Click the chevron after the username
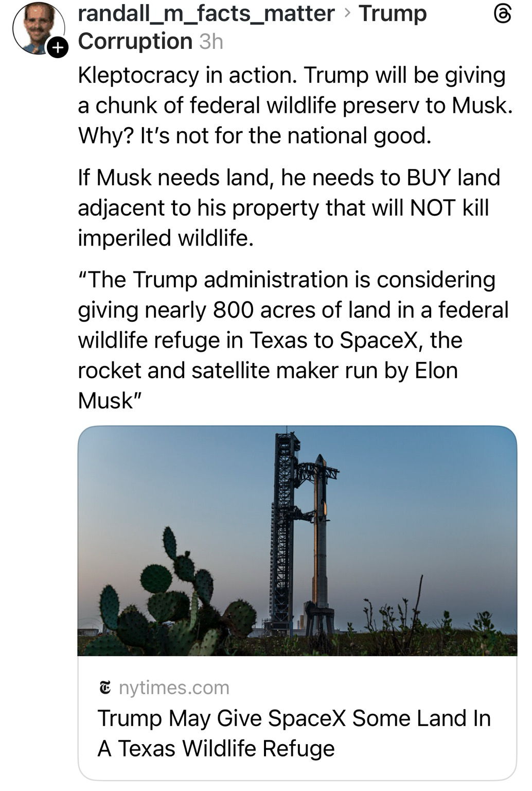The width and height of the screenshot is (532, 791). 347,13
